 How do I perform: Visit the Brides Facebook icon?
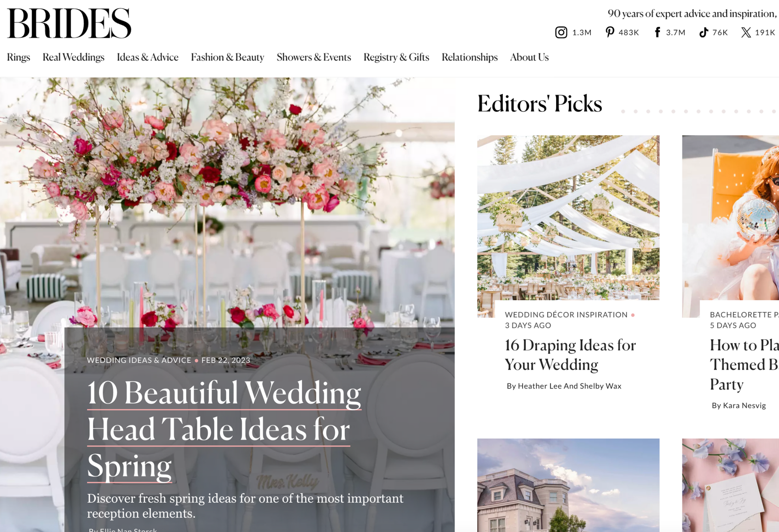point(657,32)
